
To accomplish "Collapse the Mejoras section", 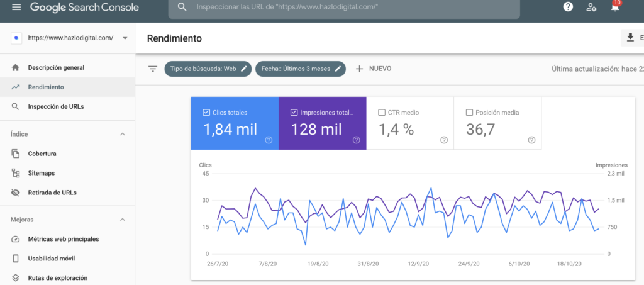I will click(x=123, y=220).
